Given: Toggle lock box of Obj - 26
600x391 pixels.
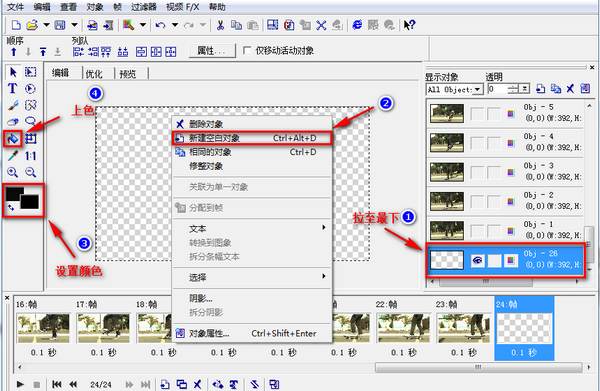Looking at the screenshot, I should pyautogui.click(x=494, y=261).
